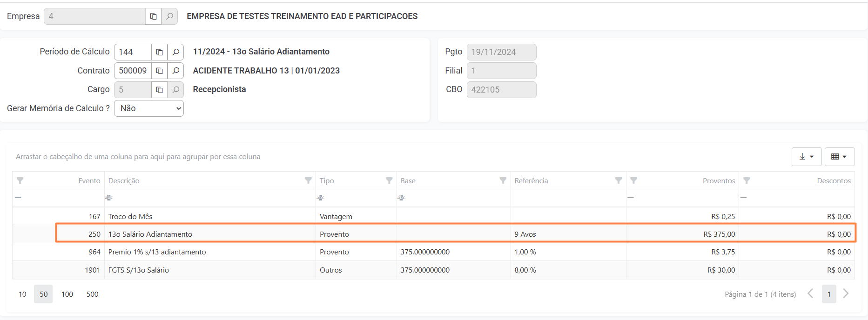Image resolution: width=868 pixels, height=320 pixels.
Task: Open the Gerar Memória de Calculo dropdown
Action: 149,108
